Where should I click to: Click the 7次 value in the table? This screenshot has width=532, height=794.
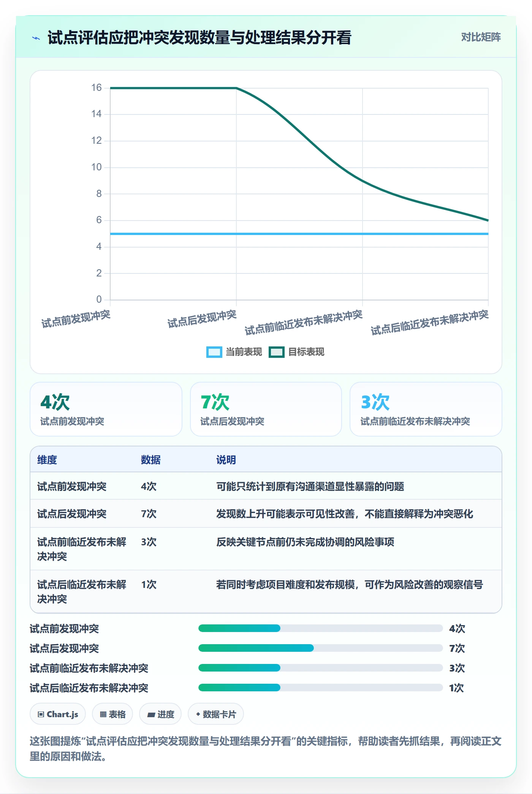point(149,514)
